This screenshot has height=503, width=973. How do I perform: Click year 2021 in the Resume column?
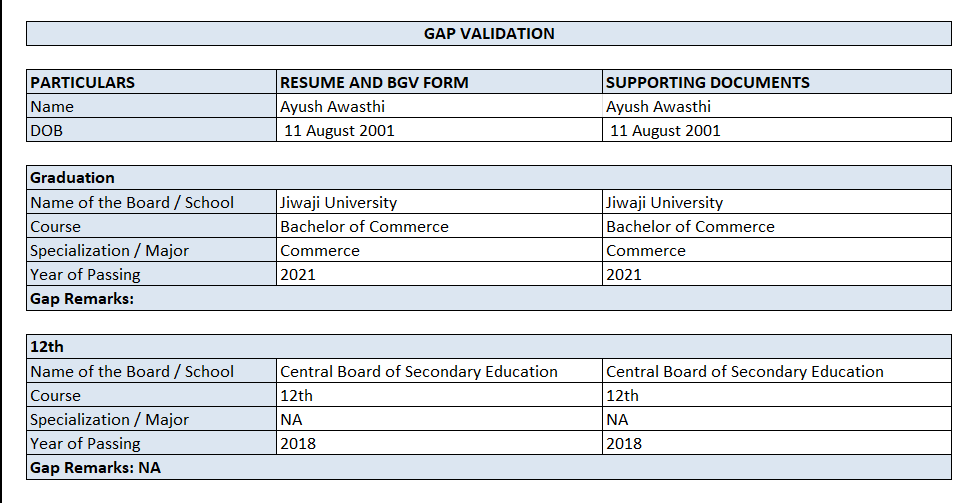click(298, 275)
